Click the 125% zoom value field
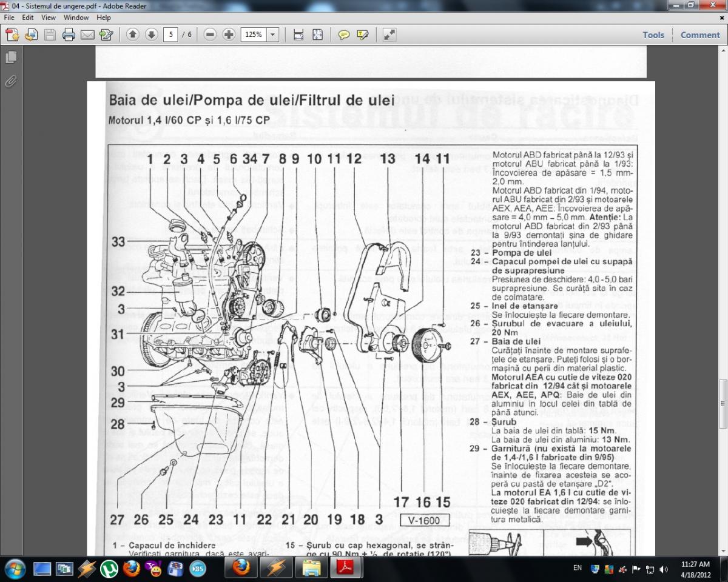Viewport: 728px width, 582px height. 254,35
